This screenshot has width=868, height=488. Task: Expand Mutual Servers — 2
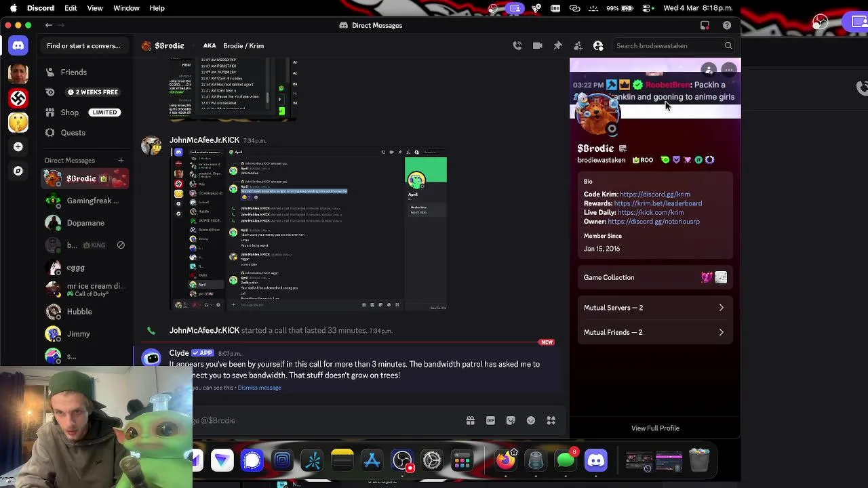(x=655, y=308)
